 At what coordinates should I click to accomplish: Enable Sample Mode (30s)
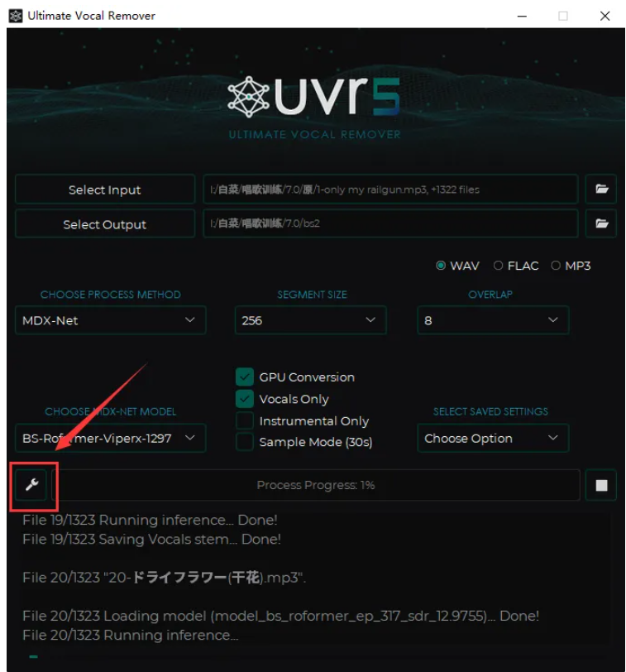click(x=245, y=442)
